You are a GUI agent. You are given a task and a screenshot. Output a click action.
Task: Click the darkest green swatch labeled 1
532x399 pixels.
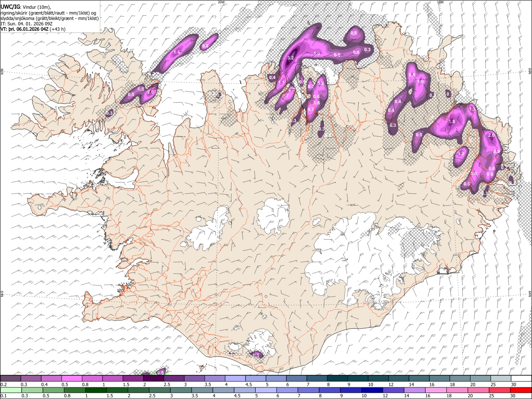pos(96,390)
